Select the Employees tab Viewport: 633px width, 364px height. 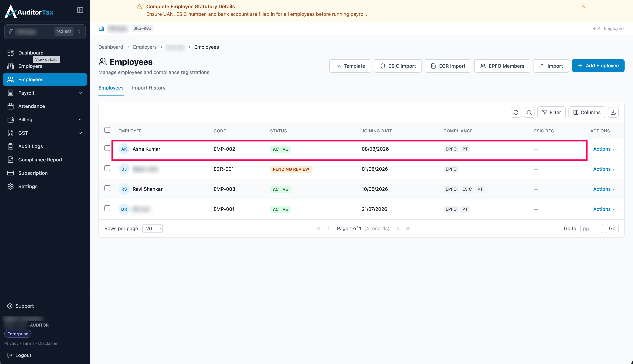tap(111, 88)
